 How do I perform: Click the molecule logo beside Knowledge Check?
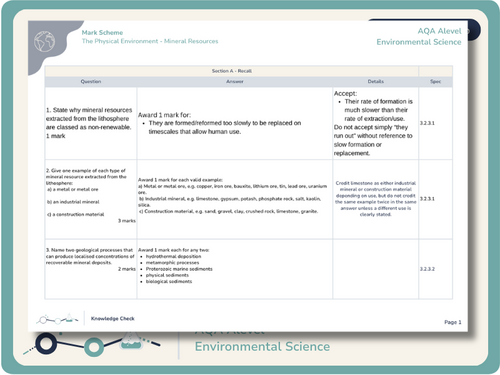(x=57, y=319)
